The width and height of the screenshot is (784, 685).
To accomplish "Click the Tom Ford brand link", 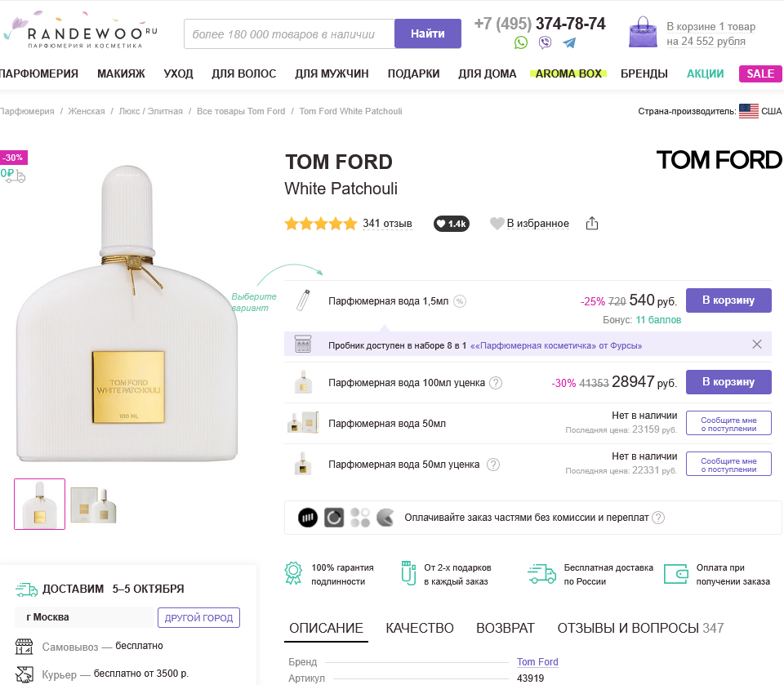I will tap(537, 662).
